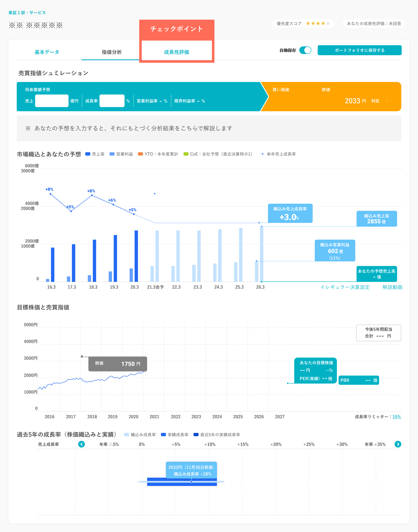
Task: Click the あなたの目標株価 box
Action: 316,370
